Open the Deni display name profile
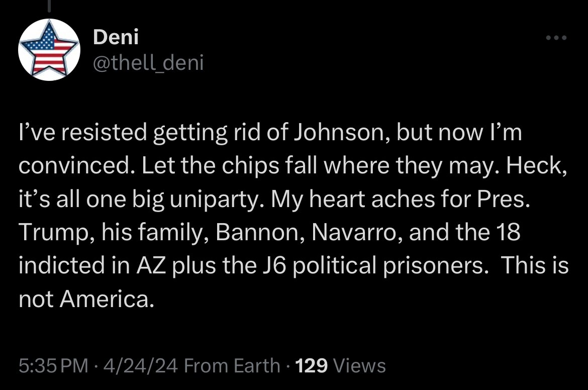This screenshot has width=588, height=390. (116, 37)
